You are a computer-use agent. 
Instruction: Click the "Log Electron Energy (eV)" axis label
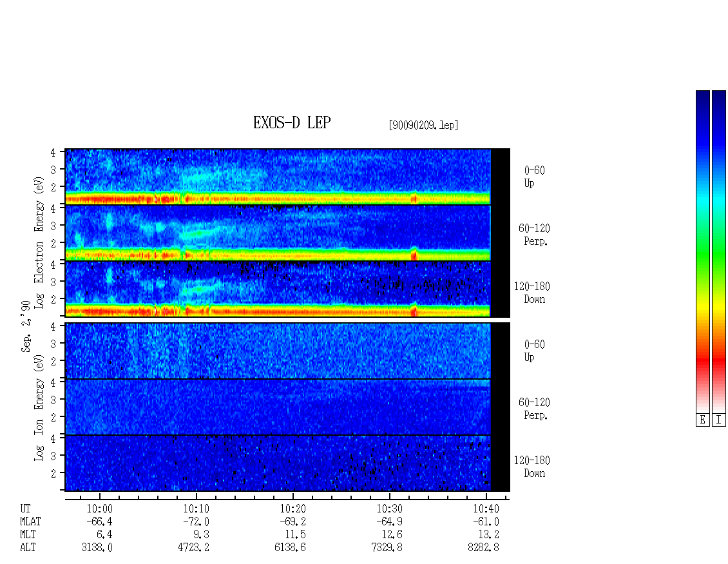click(39, 242)
